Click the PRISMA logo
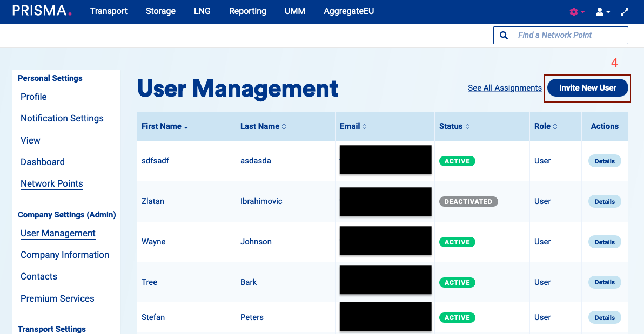This screenshot has height=334, width=644. coord(42,11)
